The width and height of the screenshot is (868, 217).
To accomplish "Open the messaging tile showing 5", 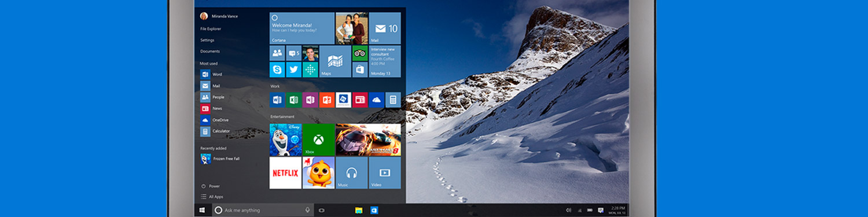I will (294, 54).
